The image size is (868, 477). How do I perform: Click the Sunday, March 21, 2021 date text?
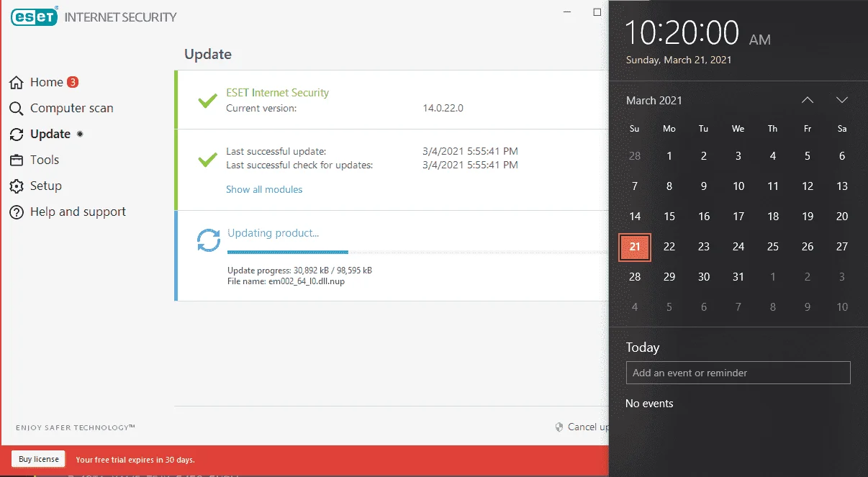679,60
